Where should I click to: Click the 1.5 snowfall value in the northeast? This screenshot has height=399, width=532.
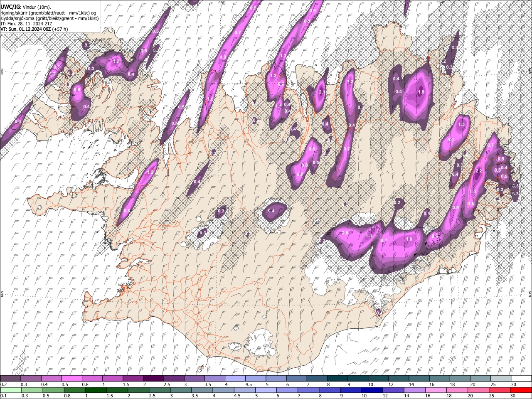coord(461,125)
